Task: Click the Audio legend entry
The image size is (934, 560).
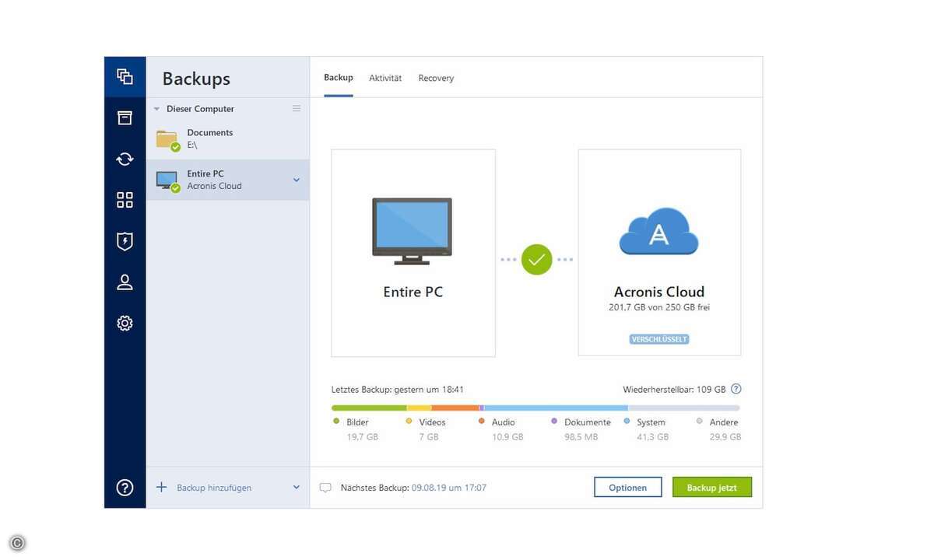Action: point(501,429)
